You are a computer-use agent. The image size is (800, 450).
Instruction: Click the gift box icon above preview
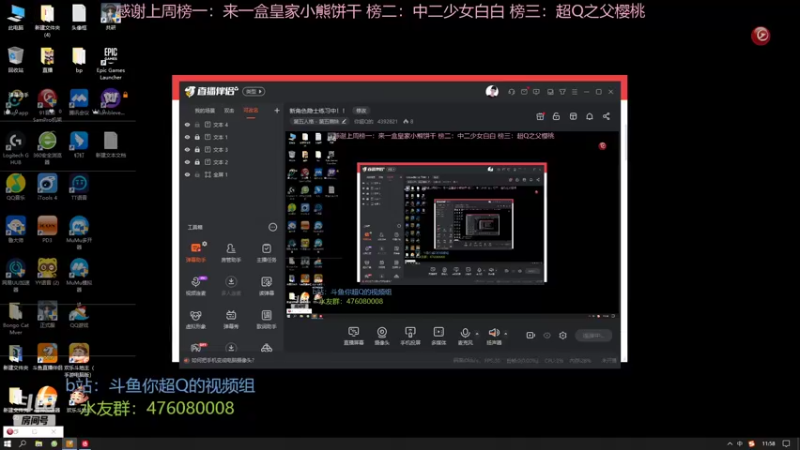coord(540,116)
